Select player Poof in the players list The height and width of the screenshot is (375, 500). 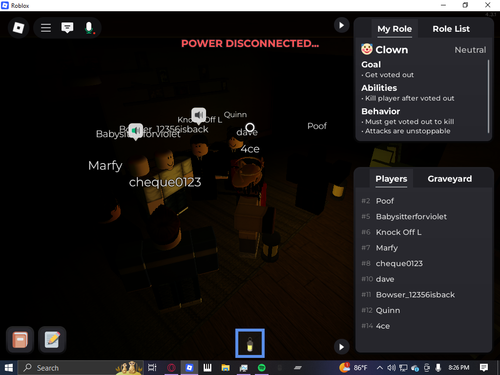[x=423, y=201]
